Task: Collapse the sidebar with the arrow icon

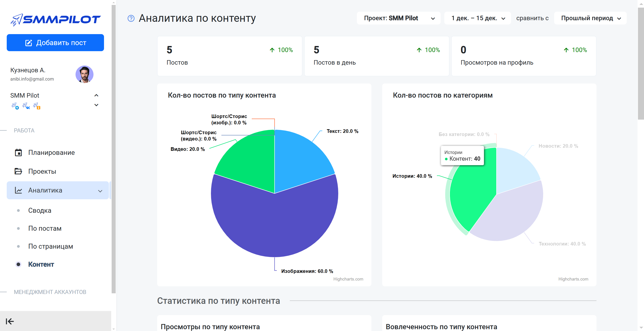Action: pyautogui.click(x=10, y=321)
